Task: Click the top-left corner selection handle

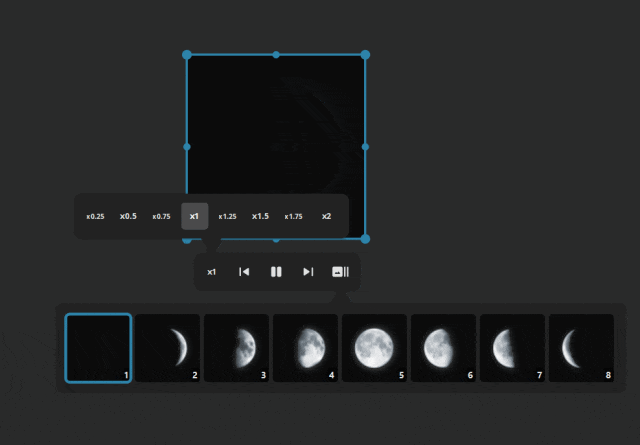Action: (187, 55)
